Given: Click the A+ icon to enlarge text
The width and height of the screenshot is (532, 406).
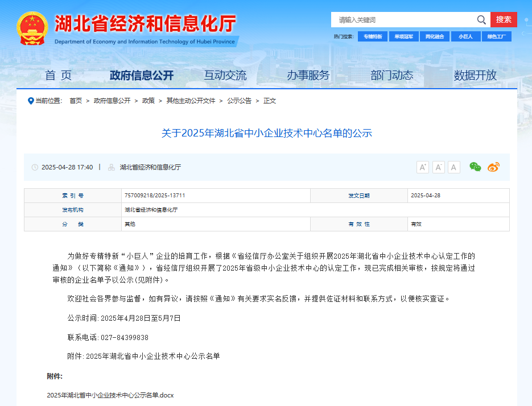Looking at the screenshot, I should (422, 167).
